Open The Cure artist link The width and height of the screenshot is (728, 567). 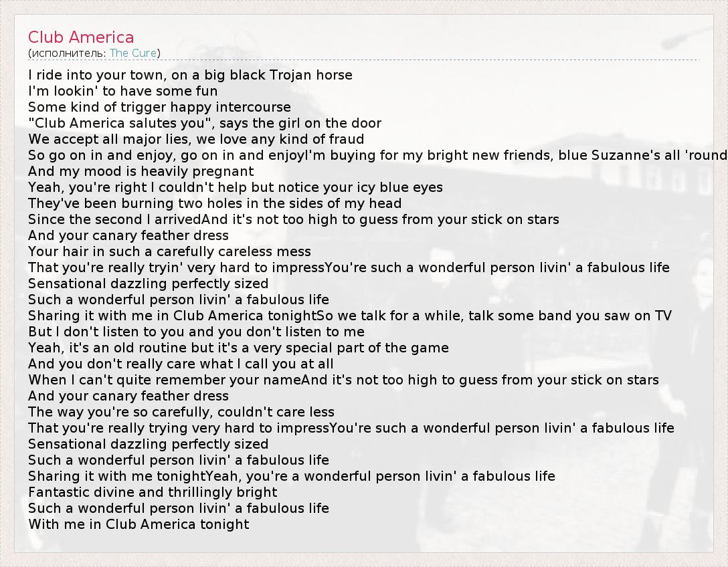click(133, 53)
